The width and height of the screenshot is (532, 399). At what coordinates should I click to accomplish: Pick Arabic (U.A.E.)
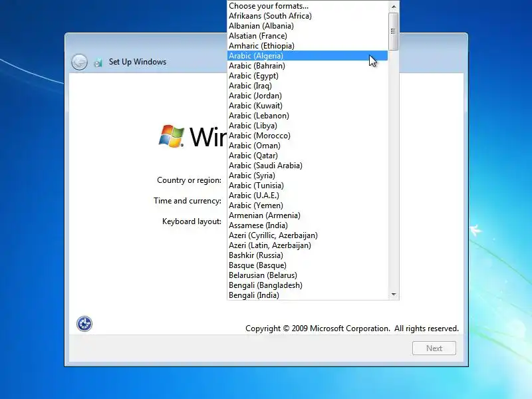(x=307, y=196)
